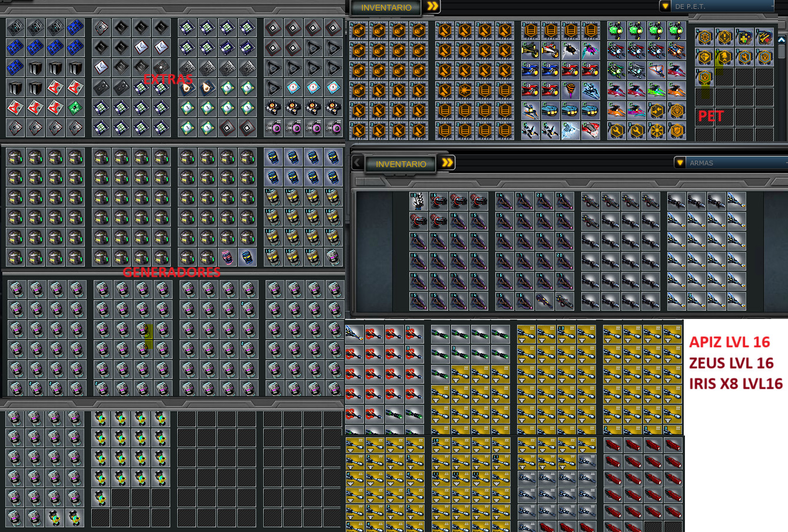Select the drill-shaped drone design

tap(571, 90)
